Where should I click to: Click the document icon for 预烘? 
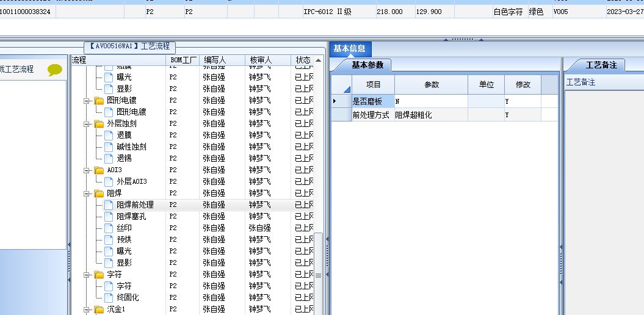click(x=109, y=239)
